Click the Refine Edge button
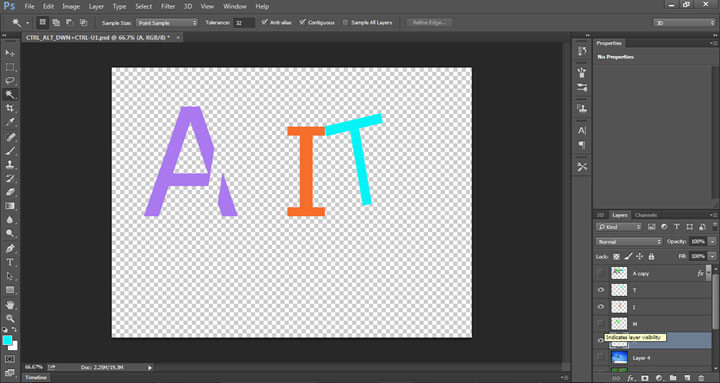 click(x=430, y=23)
